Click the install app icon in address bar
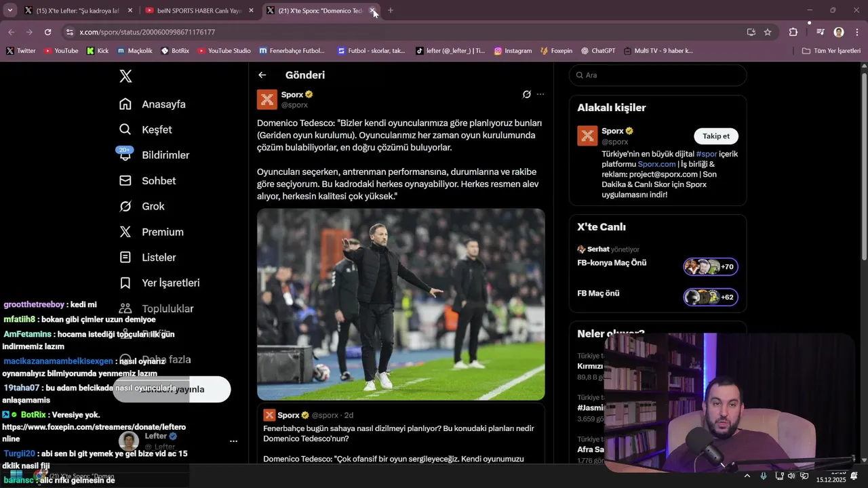868x488 pixels. [751, 32]
